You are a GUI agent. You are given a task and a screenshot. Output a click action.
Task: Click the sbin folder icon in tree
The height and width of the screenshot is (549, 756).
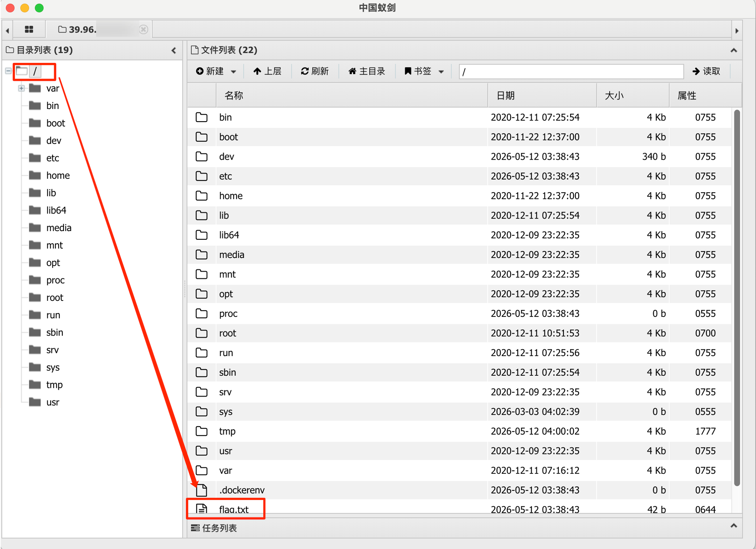coord(35,332)
